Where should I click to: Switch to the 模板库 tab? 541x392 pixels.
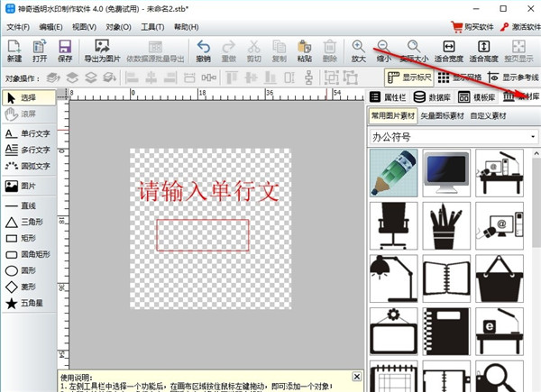point(477,97)
